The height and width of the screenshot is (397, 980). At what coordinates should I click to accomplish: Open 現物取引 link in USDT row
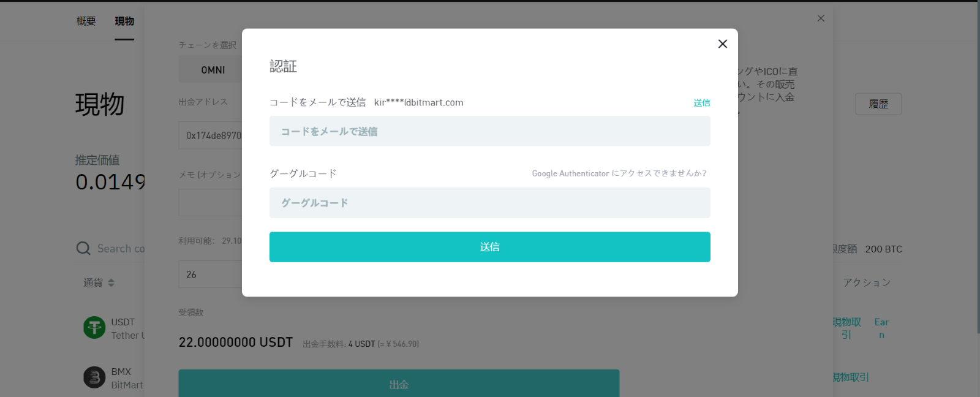click(x=846, y=328)
